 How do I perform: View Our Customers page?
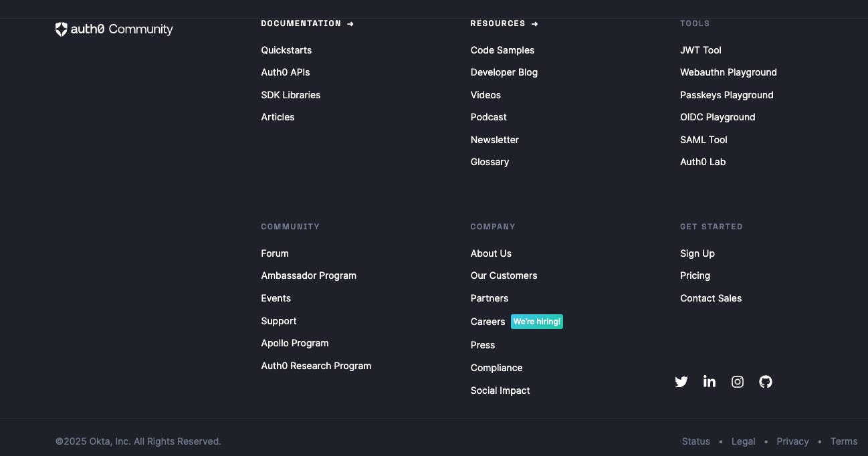pyautogui.click(x=504, y=275)
